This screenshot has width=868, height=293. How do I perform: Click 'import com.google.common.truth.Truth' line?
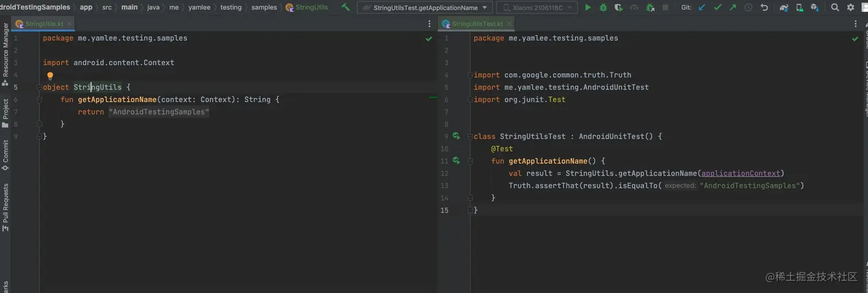click(x=552, y=75)
